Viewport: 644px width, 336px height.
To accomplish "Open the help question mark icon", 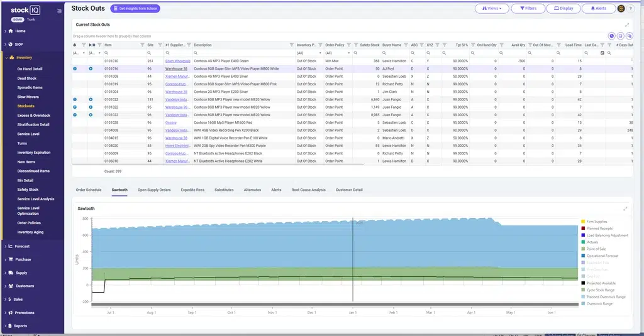I will coord(630,8).
